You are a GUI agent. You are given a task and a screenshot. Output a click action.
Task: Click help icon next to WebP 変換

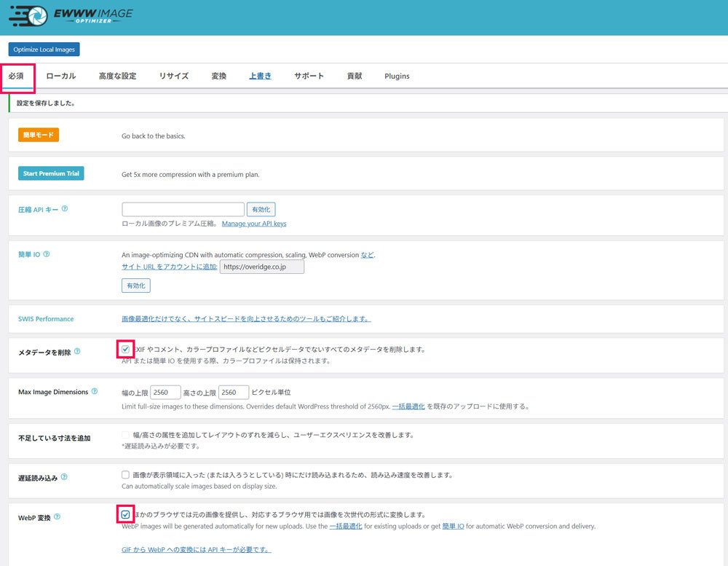58,517
